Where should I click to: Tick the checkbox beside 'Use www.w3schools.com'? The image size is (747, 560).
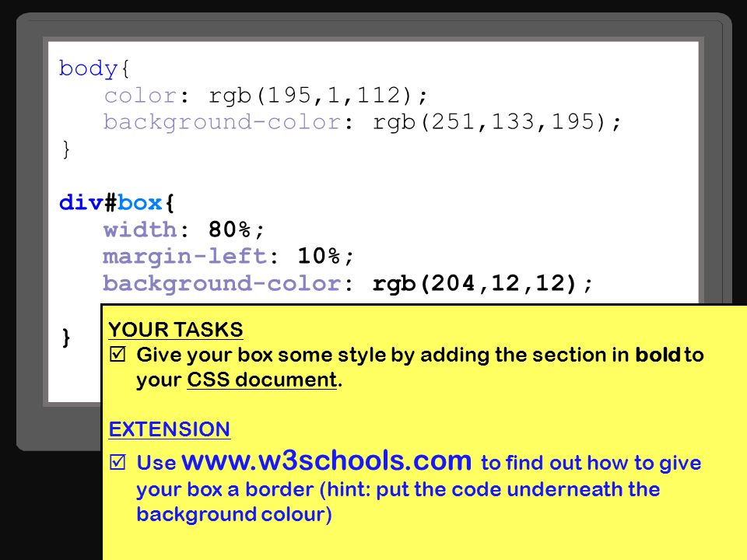[x=117, y=462]
